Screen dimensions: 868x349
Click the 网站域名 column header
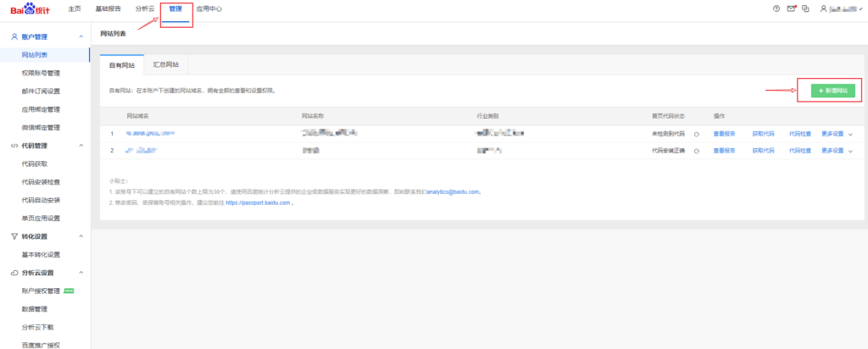138,116
